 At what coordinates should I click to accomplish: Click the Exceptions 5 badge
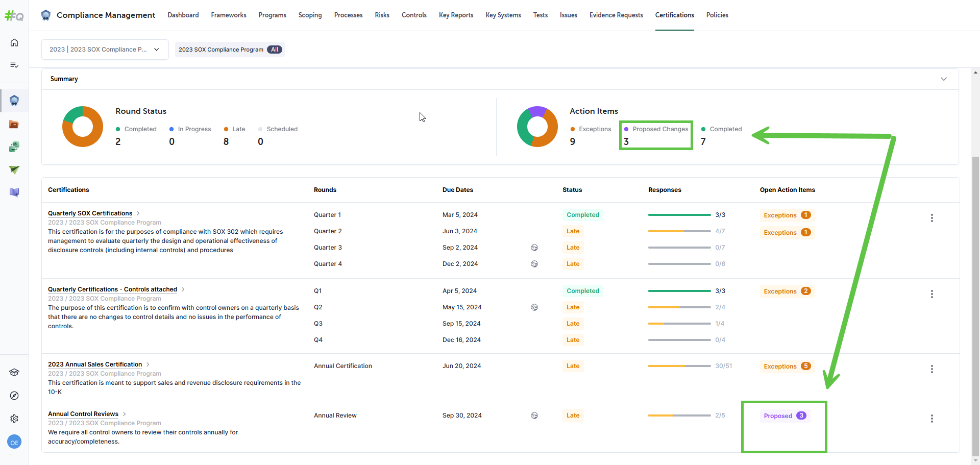point(787,366)
